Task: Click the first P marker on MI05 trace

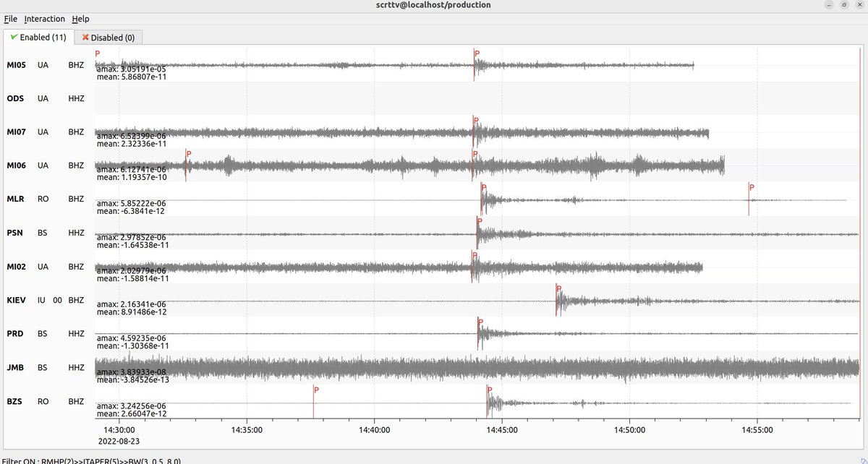Action: tap(96, 58)
